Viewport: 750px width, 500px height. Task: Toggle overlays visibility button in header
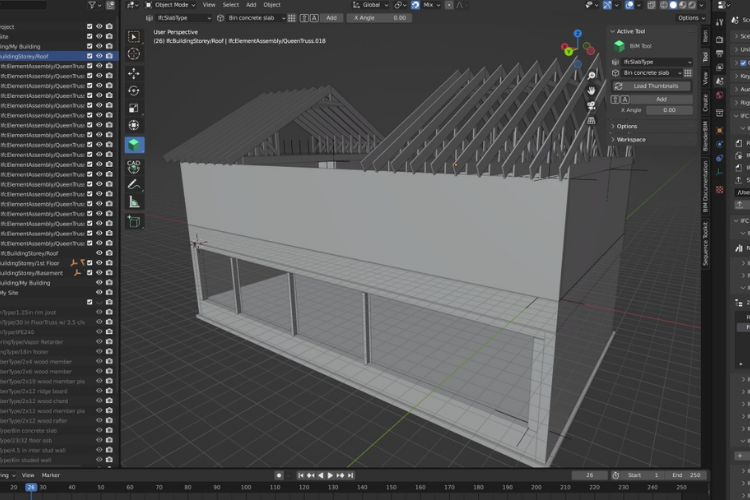tap(630, 5)
